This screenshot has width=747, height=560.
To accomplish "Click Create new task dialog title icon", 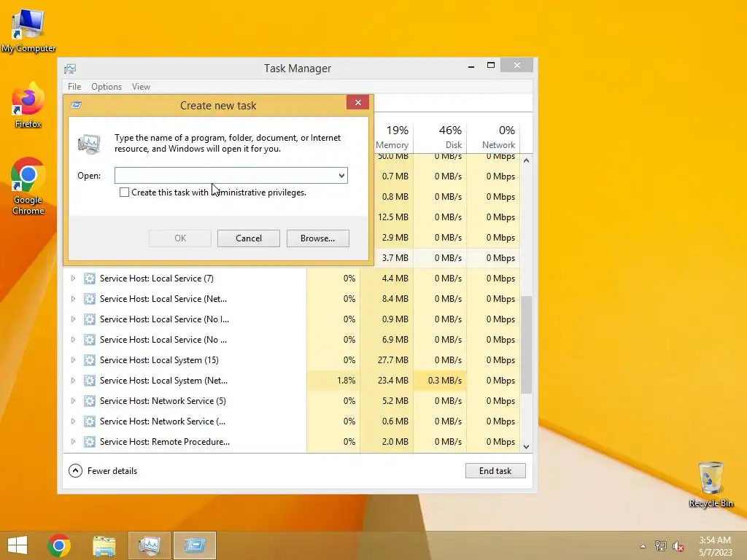I will pos(76,105).
